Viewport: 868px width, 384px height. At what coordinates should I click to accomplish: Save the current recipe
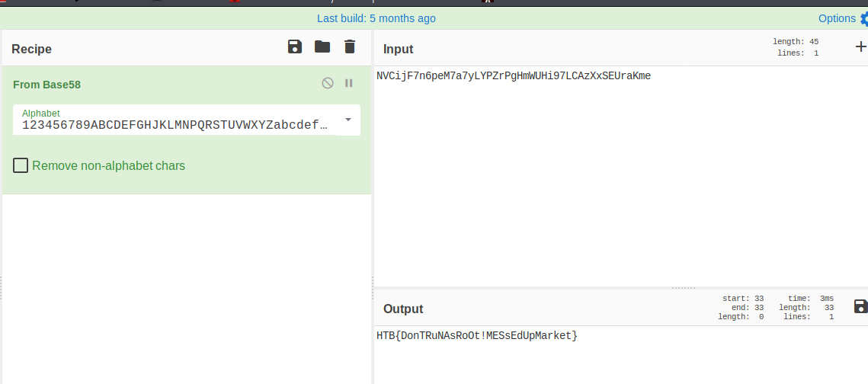(x=295, y=47)
